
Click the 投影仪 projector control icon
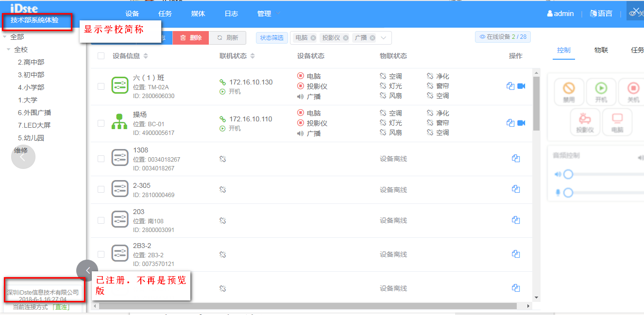[585, 121]
